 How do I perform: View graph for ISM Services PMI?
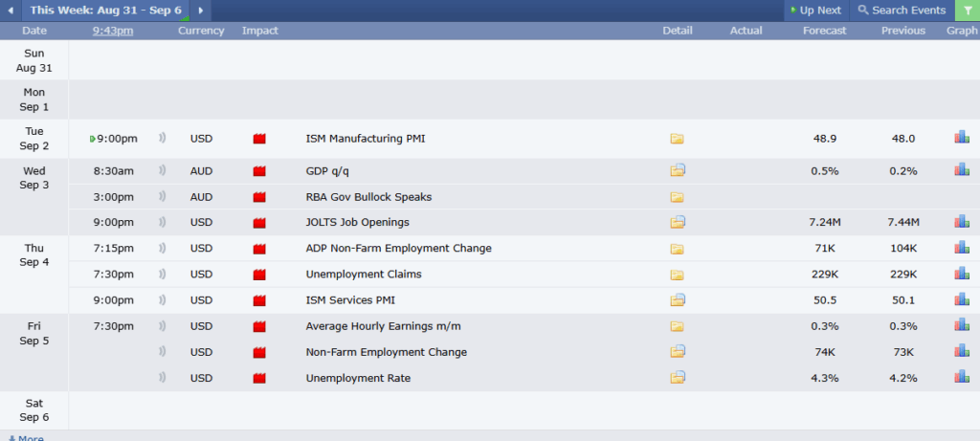click(x=962, y=299)
